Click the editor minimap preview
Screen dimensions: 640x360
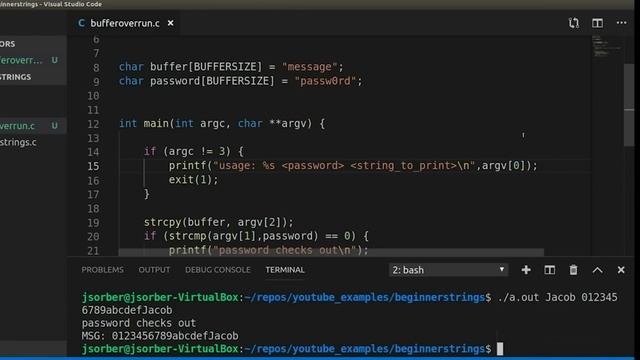click(x=606, y=47)
